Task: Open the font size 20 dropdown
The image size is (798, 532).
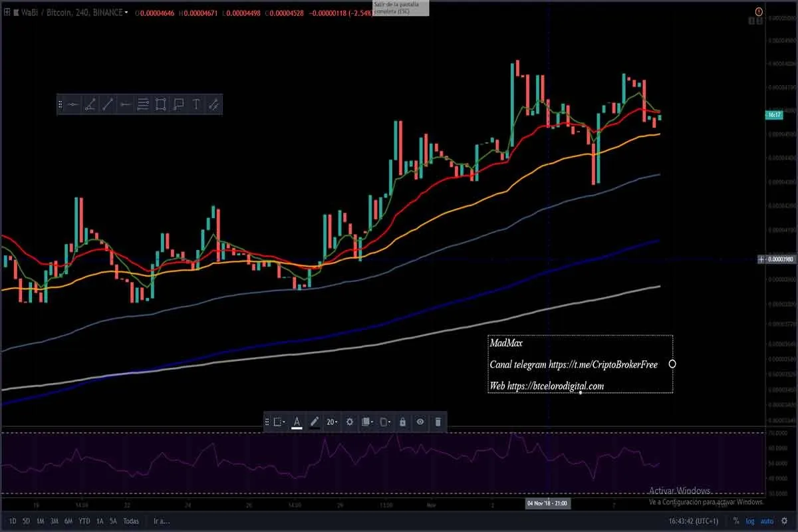Action: point(332,422)
